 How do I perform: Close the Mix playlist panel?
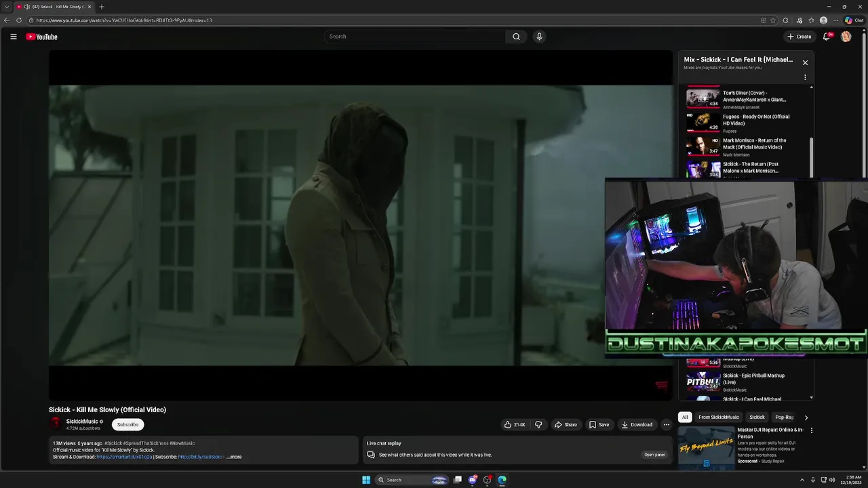pos(805,62)
